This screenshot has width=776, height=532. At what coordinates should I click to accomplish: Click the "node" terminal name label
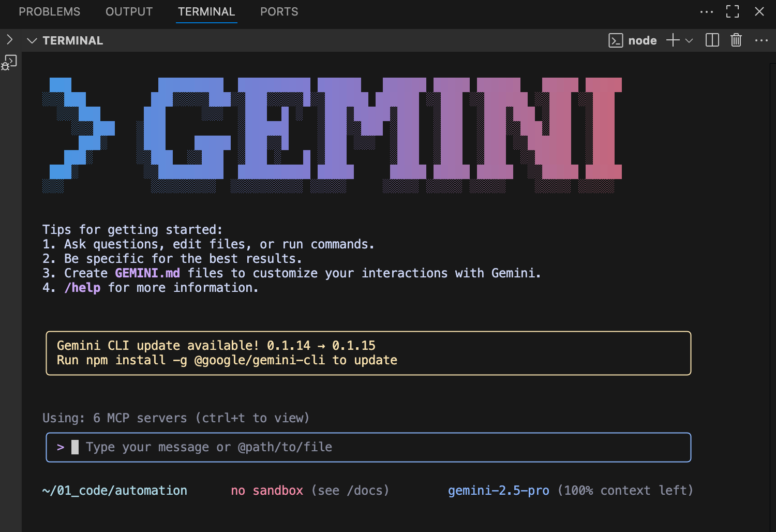643,40
